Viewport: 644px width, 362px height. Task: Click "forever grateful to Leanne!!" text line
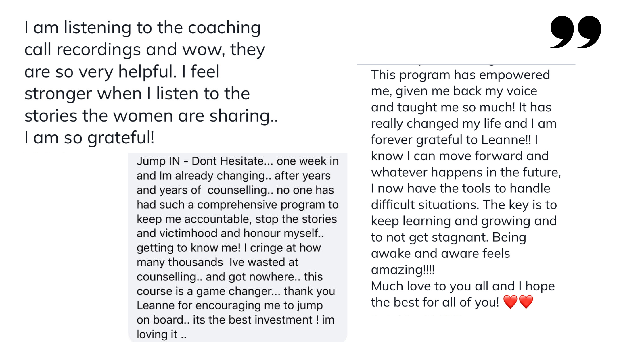[x=451, y=140]
